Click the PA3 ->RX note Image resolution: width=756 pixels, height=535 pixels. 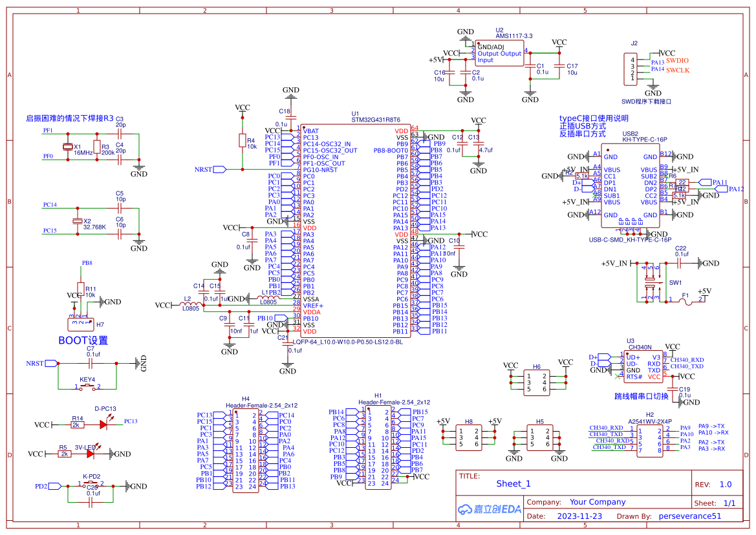711,449
